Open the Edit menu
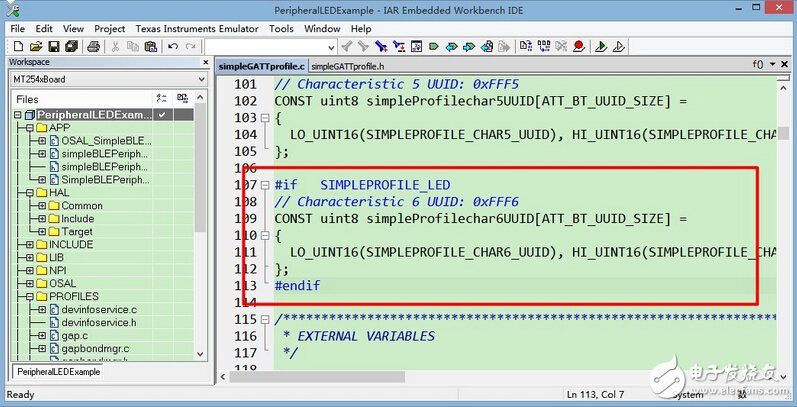 (x=44, y=28)
